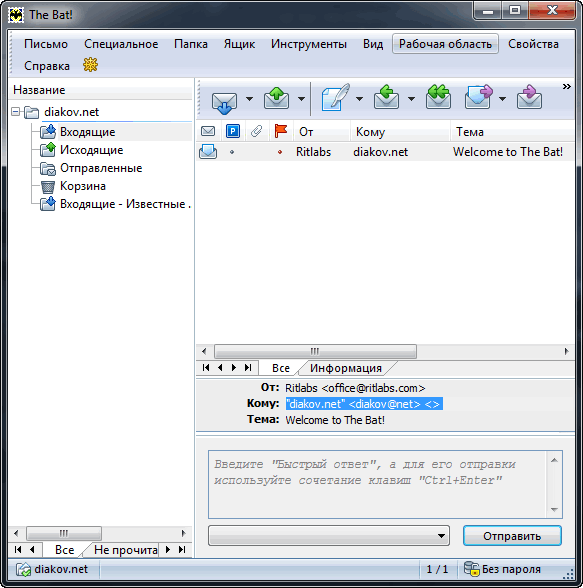Image resolution: width=583 pixels, height=588 pixels.
Task: Click the Отправить button
Action: coord(512,536)
